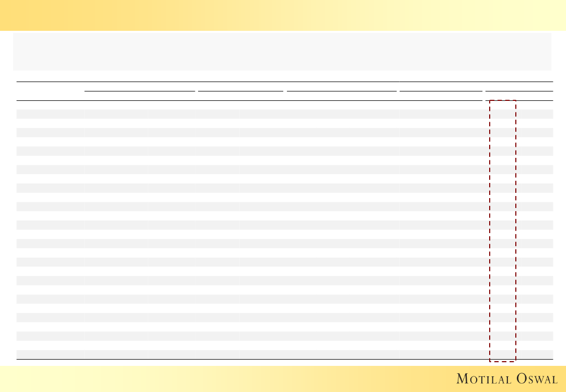Select the gray title box below the header
The width and height of the screenshot is (566, 392).
282,51
